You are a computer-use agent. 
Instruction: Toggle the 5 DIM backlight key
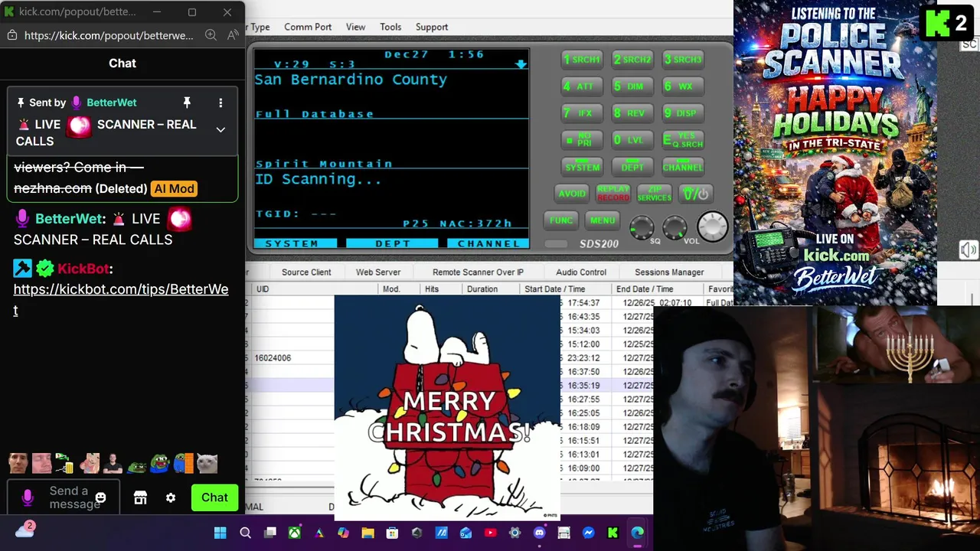point(632,86)
